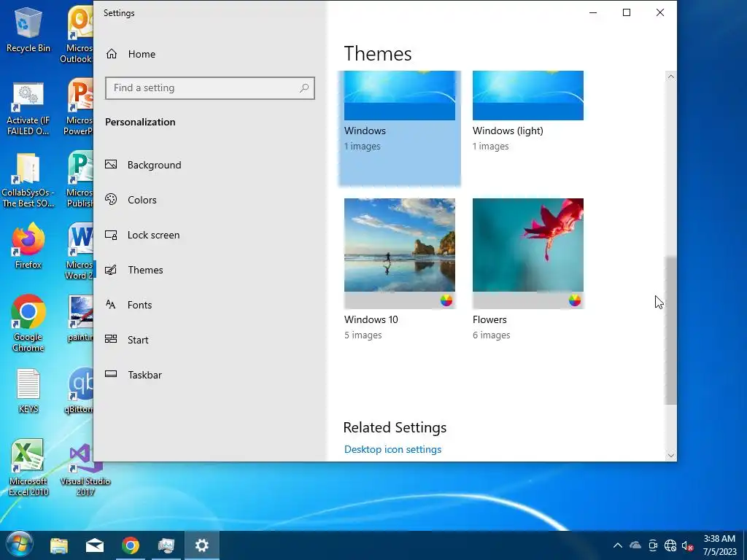Click the Fonts AA icon
Screen dimensions: 747x560
(x=111, y=304)
